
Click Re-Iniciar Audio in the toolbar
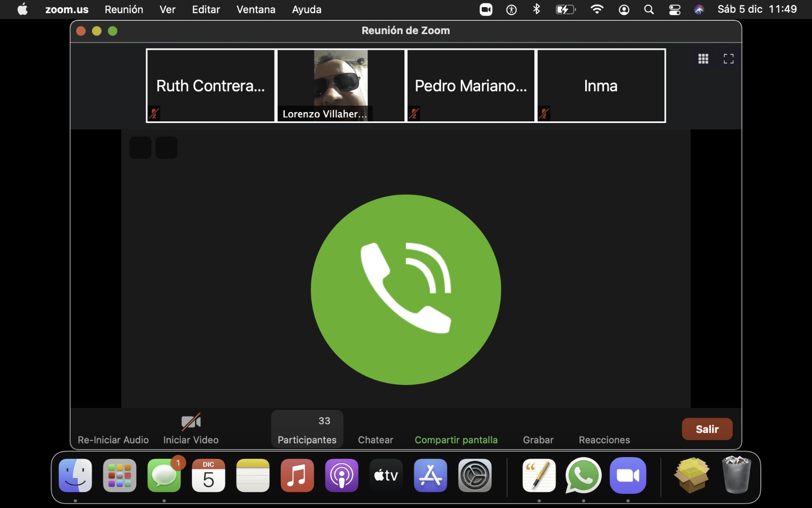point(113,440)
